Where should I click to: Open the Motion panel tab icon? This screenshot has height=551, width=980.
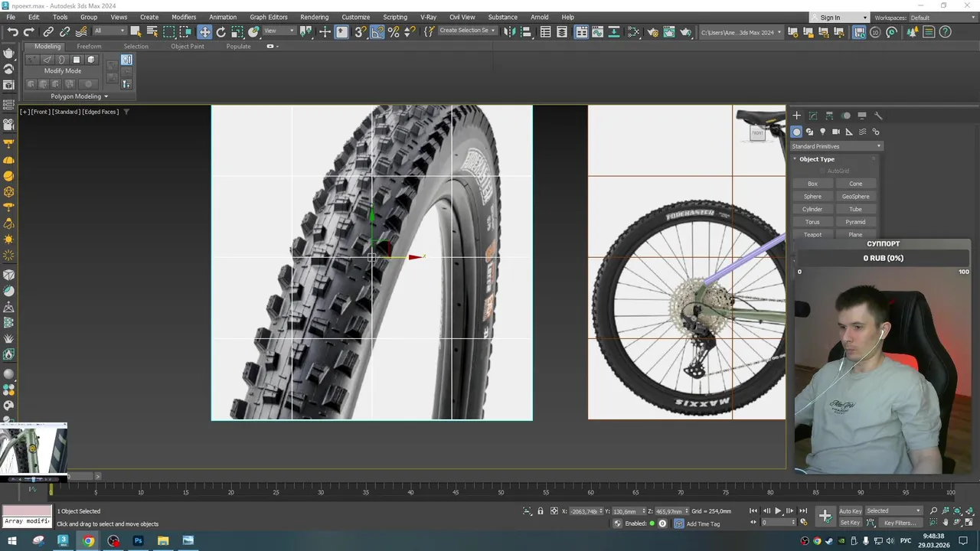[x=846, y=116]
